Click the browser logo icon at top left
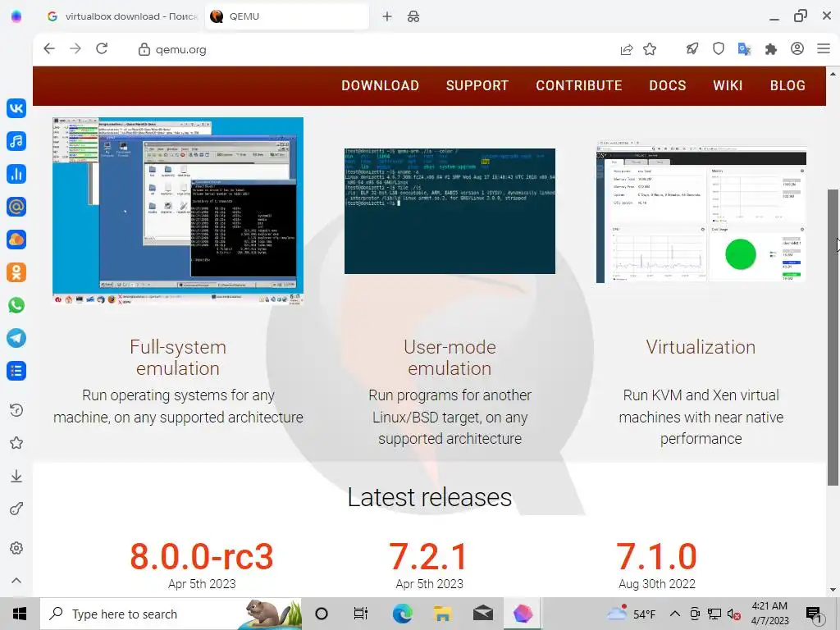 (x=16, y=16)
